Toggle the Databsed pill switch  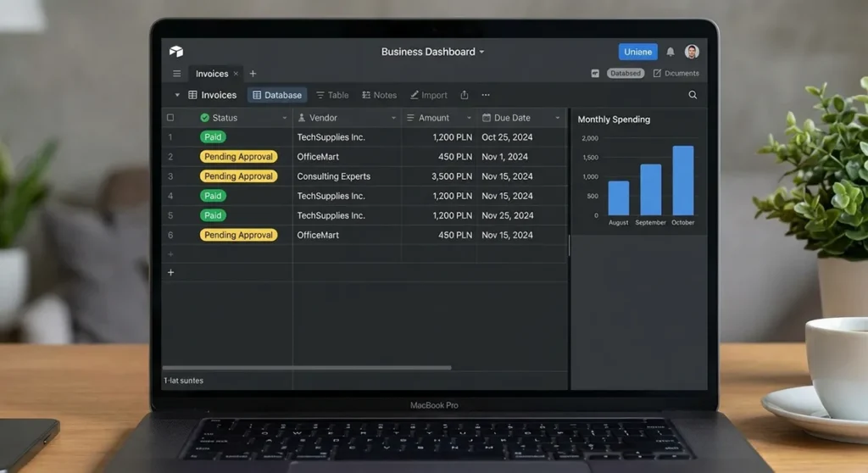[x=626, y=74]
